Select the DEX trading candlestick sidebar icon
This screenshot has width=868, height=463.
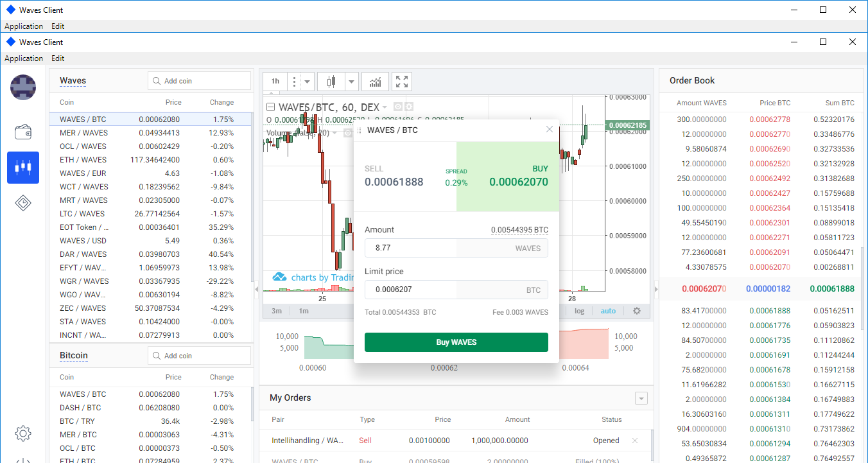pos(23,168)
